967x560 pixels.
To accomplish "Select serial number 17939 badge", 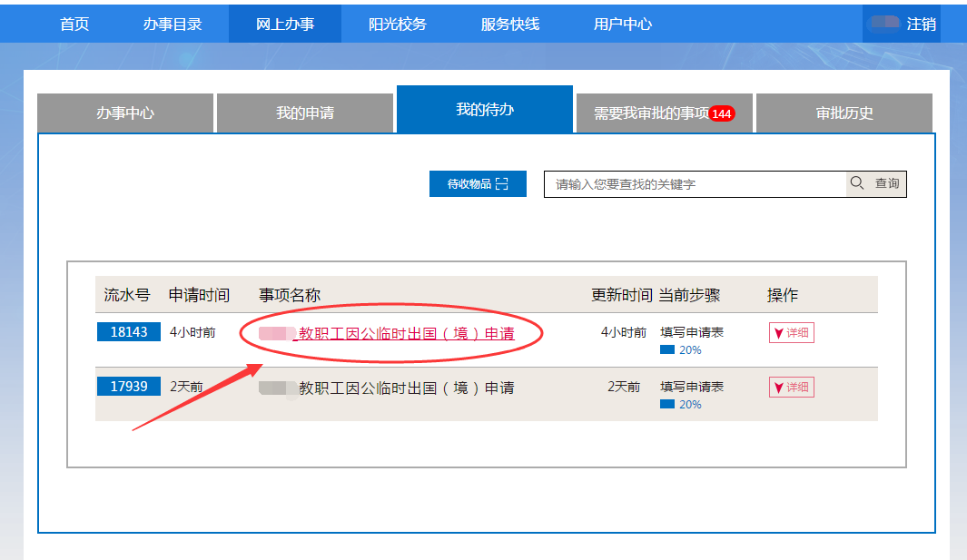I will [x=129, y=387].
